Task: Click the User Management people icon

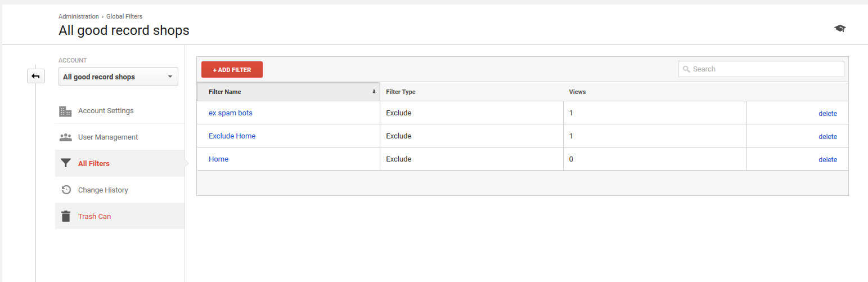Action: click(x=65, y=137)
